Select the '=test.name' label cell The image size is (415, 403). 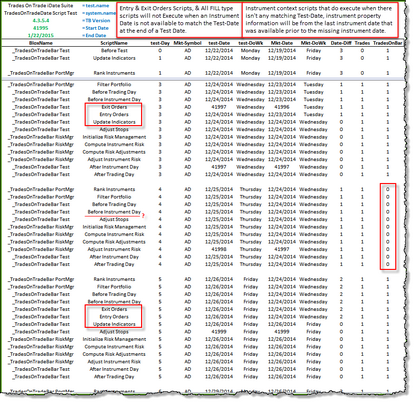tap(95, 6)
